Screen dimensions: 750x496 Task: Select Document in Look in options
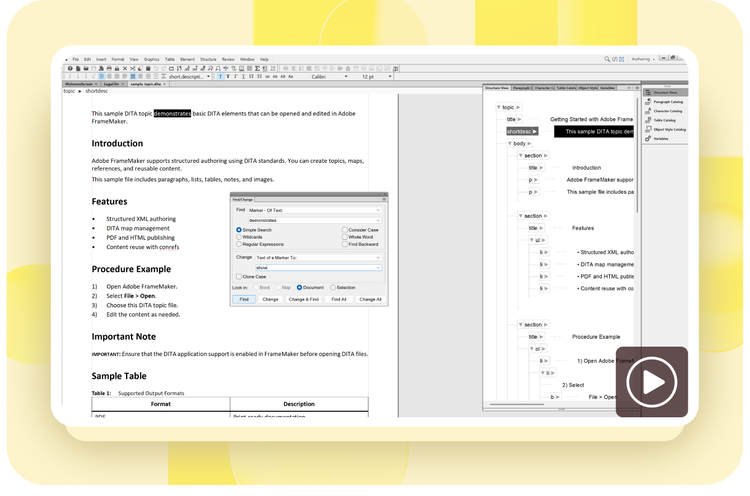point(299,287)
